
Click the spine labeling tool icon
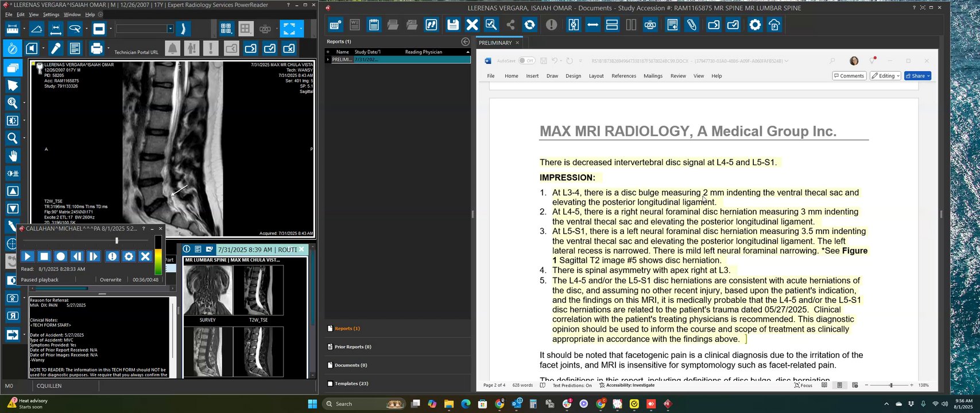click(x=183, y=29)
